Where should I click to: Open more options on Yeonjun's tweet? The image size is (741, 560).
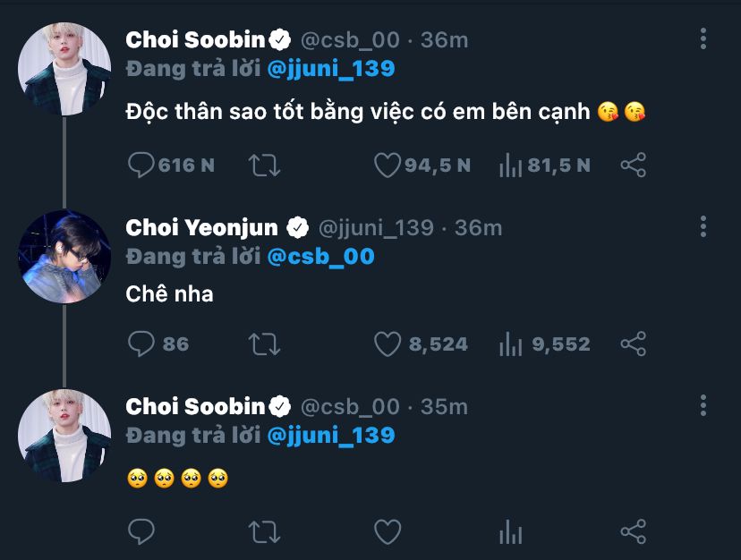pos(703,226)
